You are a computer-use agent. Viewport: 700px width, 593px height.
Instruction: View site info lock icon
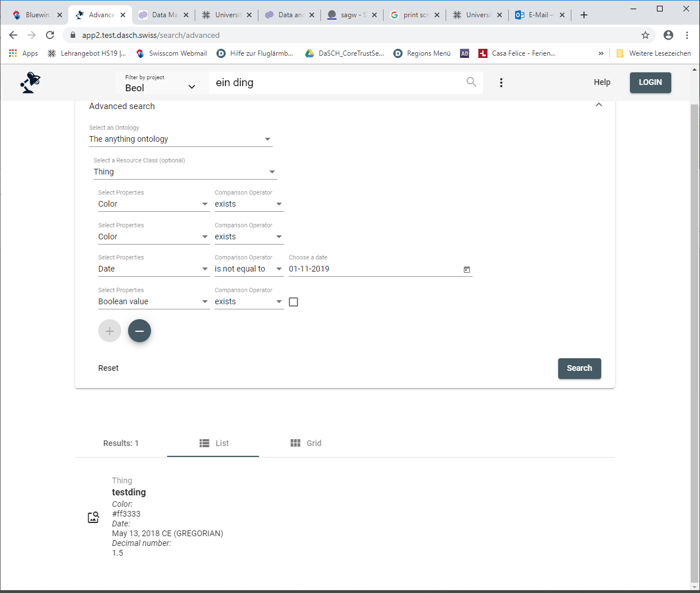72,35
